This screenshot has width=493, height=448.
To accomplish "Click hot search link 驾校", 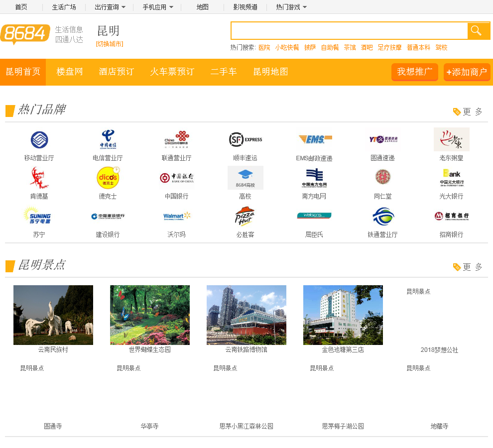I will pyautogui.click(x=441, y=47).
